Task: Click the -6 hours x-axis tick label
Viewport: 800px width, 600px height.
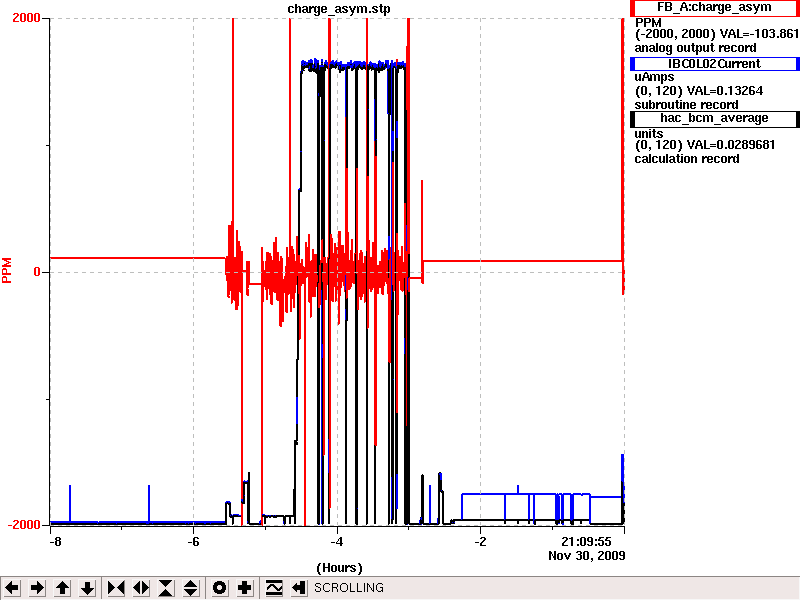Action: 193,541
